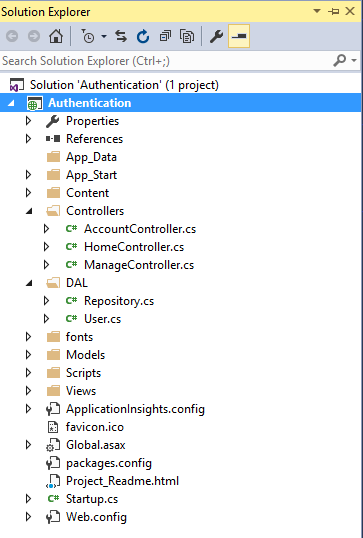This screenshot has height=538, width=363.
Task: Expand the AccountController.cs node
Action: tap(46, 229)
